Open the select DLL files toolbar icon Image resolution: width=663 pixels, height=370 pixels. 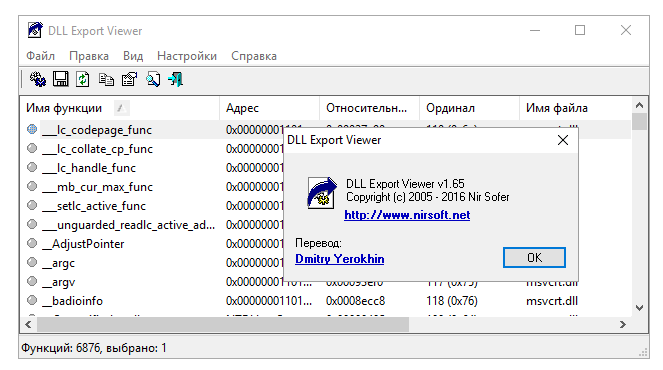pos(38,79)
